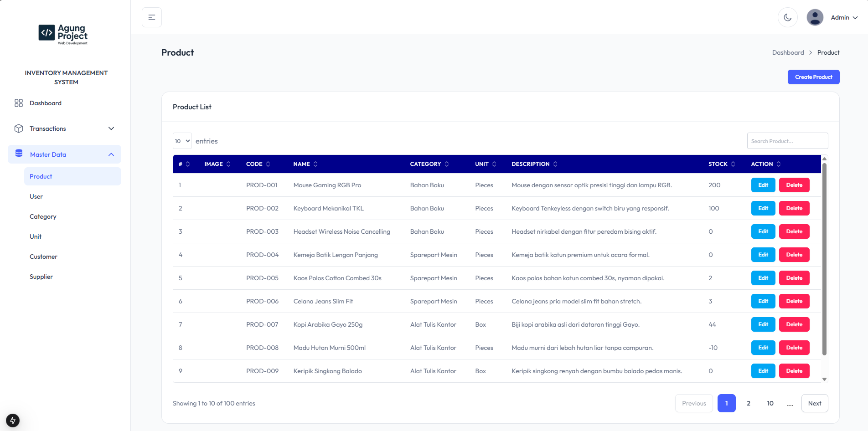The height and width of the screenshot is (431, 868).
Task: Sort by the ACTION column arrows
Action: [779, 164]
